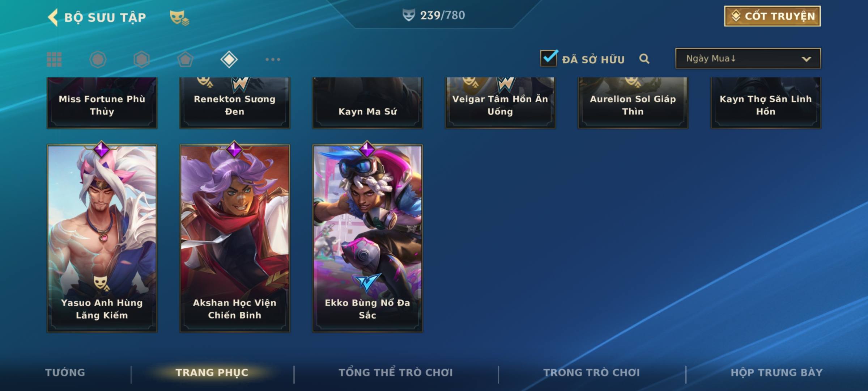This screenshot has width=868, height=391.
Task: Open the Hộp Trưng Bày tab
Action: point(776,373)
